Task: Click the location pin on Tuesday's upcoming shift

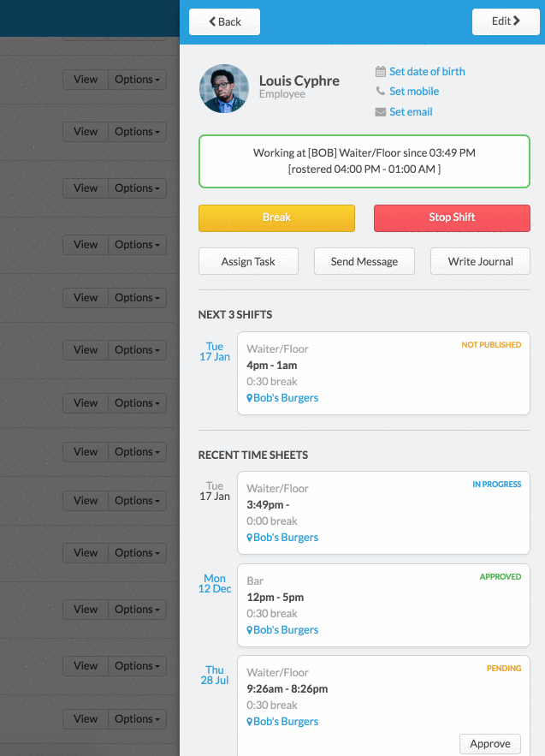Action: 250,398
